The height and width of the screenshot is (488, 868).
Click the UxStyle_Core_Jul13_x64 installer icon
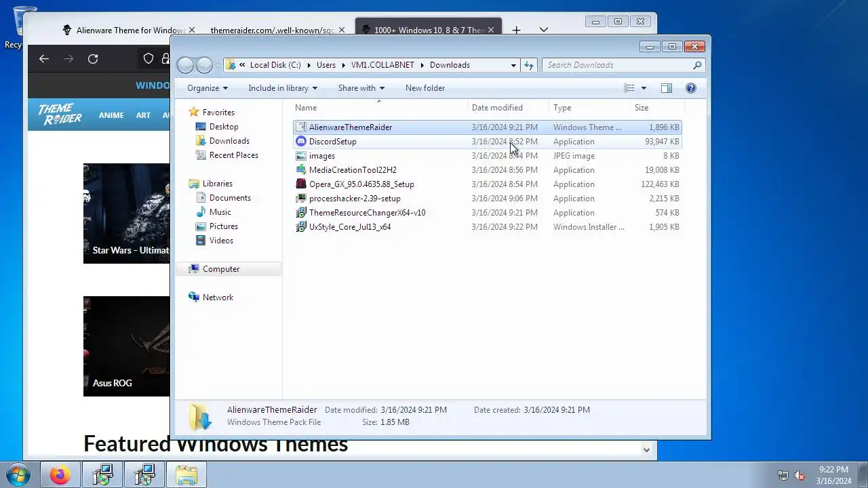pos(301,227)
